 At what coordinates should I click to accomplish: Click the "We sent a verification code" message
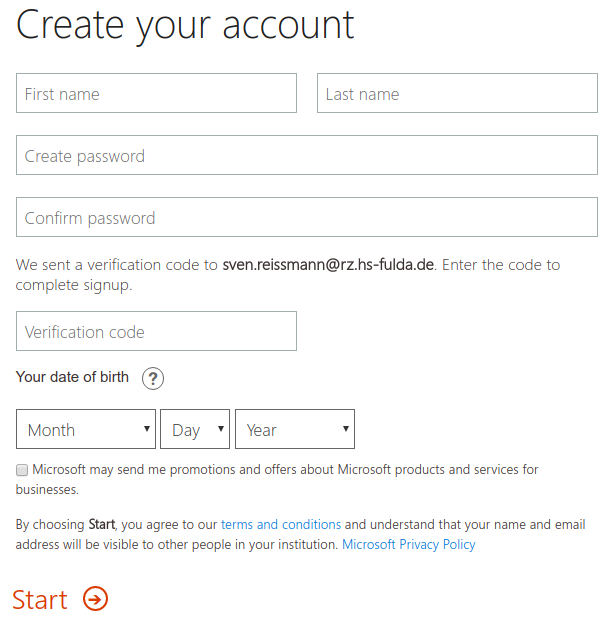pyautogui.click(x=116, y=265)
